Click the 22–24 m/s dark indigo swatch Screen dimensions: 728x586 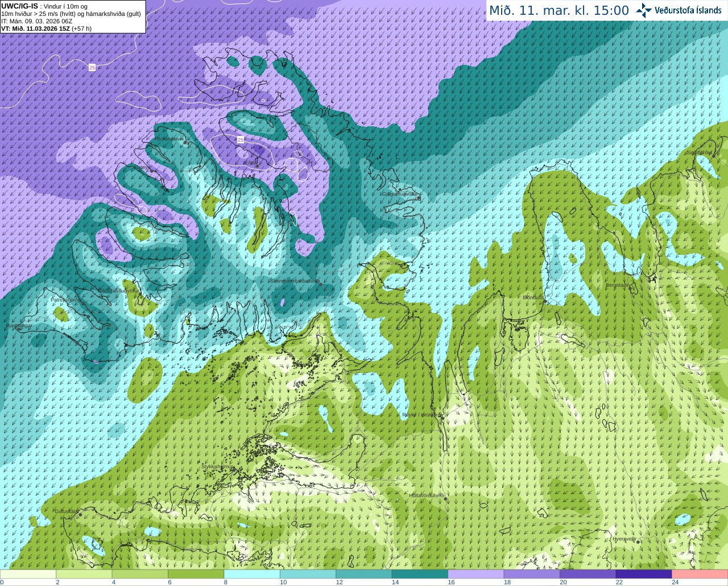point(644,574)
